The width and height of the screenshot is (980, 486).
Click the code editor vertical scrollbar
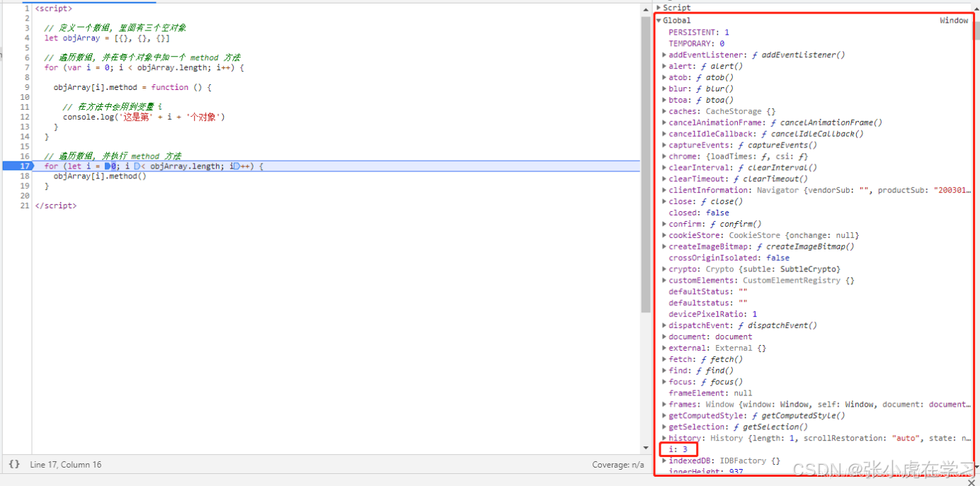tap(645, 163)
